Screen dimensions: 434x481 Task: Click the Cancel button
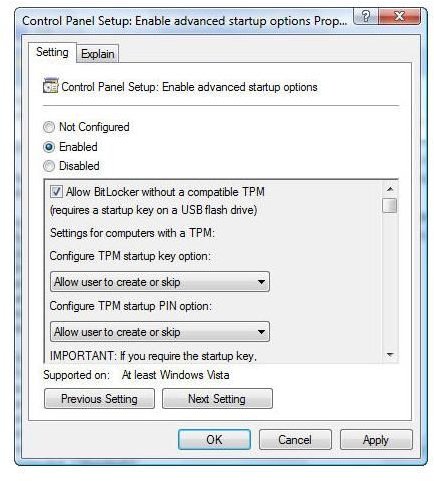(295, 440)
